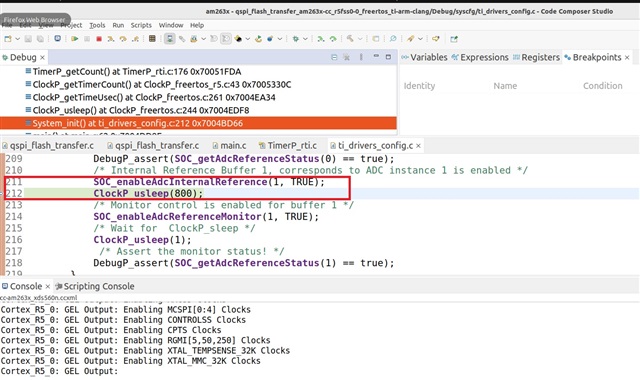Click collapse all icon in Debug view

coord(334,57)
